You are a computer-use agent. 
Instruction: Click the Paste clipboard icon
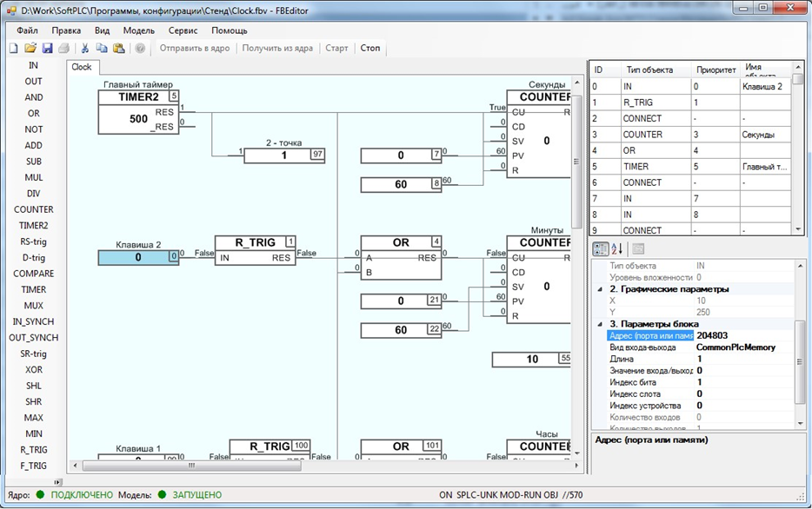(118, 48)
